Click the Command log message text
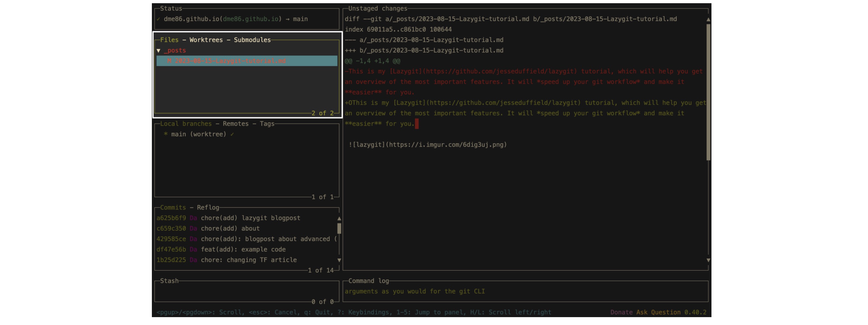This screenshot has width=868, height=325. click(415, 291)
